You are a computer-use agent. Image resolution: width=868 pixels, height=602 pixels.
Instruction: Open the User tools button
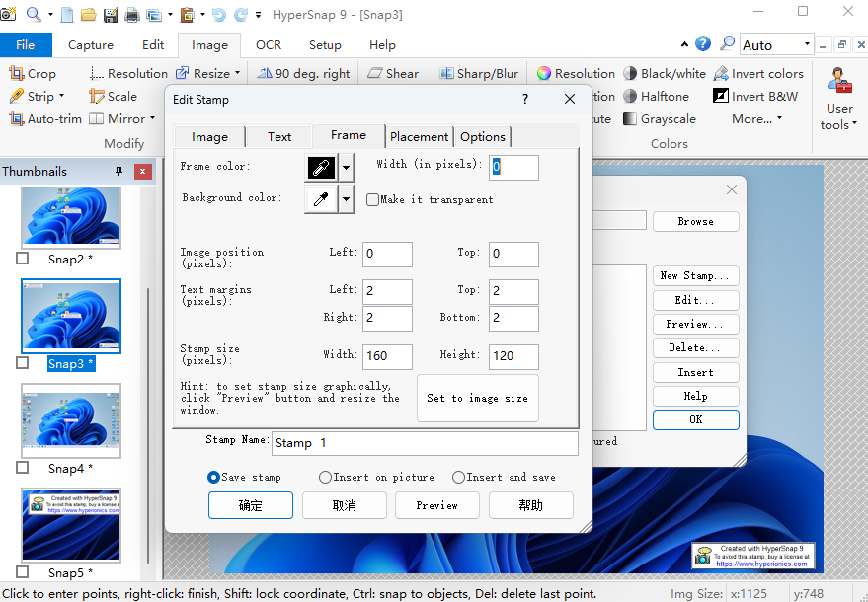pos(839,100)
